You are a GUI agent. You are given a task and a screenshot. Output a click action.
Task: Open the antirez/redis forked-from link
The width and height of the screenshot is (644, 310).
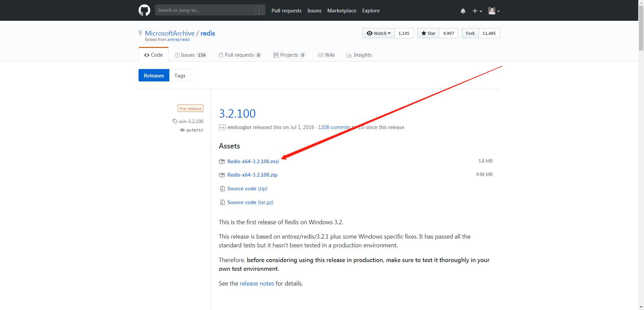[178, 40]
